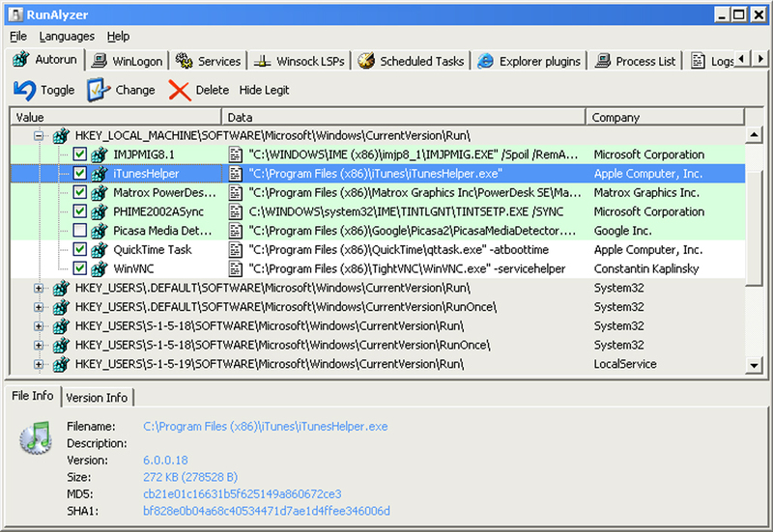Click the iTunesHelper.exe filename path
The image size is (773, 532).
tap(265, 427)
